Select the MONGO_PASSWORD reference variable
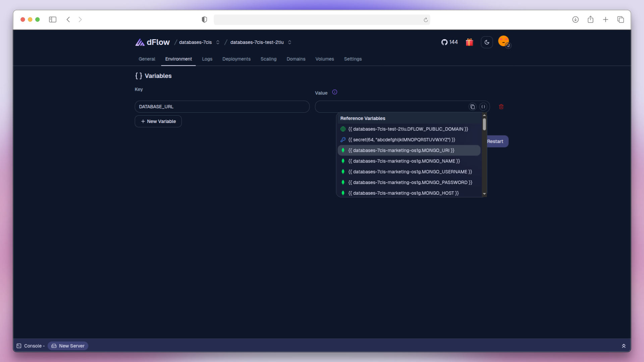Viewport: 644px width, 362px height. [x=410, y=182]
